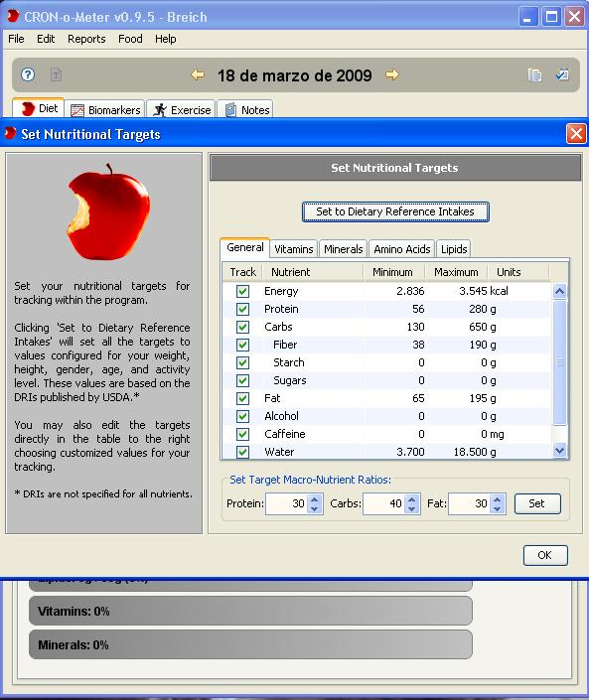
Task: Advance to next day with right arrow
Action: coord(392,74)
